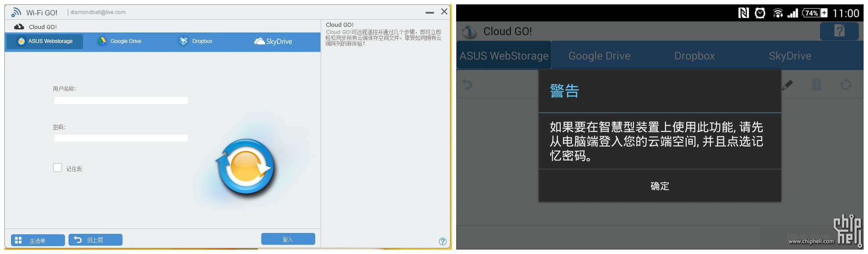
Task: Select the ASUS Webstorage tab on desktop
Action: coord(45,41)
